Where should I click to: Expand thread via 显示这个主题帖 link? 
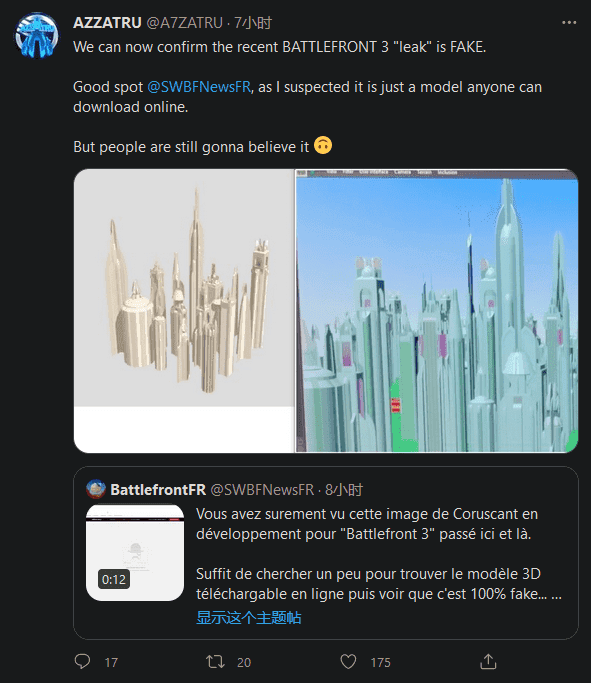pos(249,617)
